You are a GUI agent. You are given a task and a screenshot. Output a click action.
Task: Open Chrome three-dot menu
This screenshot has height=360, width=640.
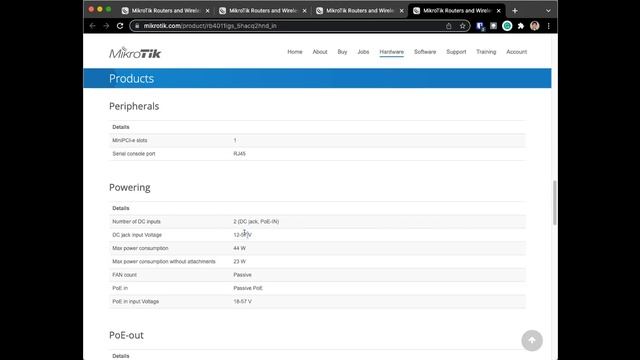coord(549,26)
